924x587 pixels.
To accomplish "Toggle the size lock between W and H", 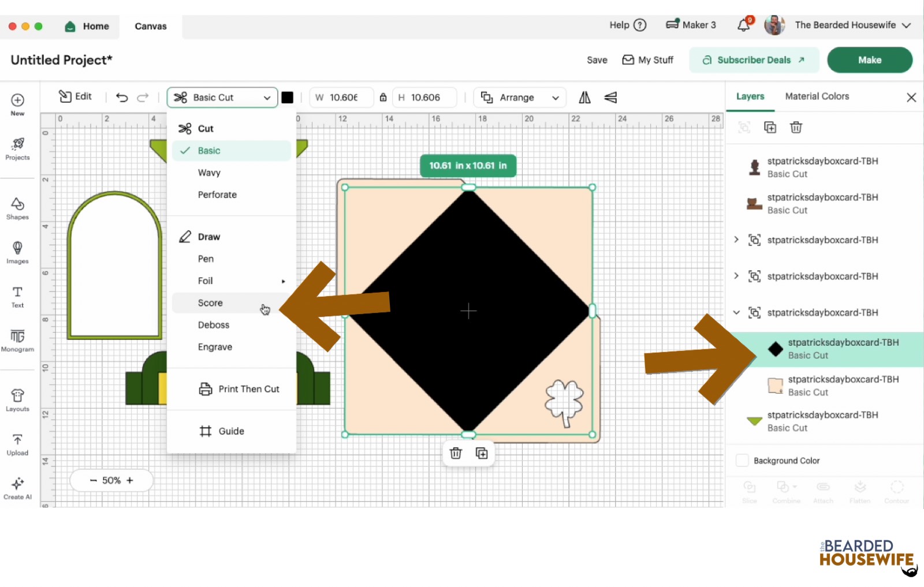I will [383, 98].
